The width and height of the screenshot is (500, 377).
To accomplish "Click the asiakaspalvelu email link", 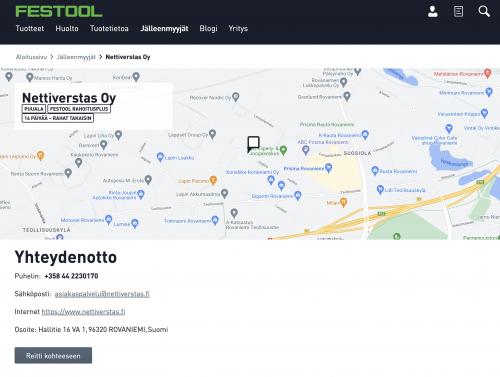I will pyautogui.click(x=102, y=294).
